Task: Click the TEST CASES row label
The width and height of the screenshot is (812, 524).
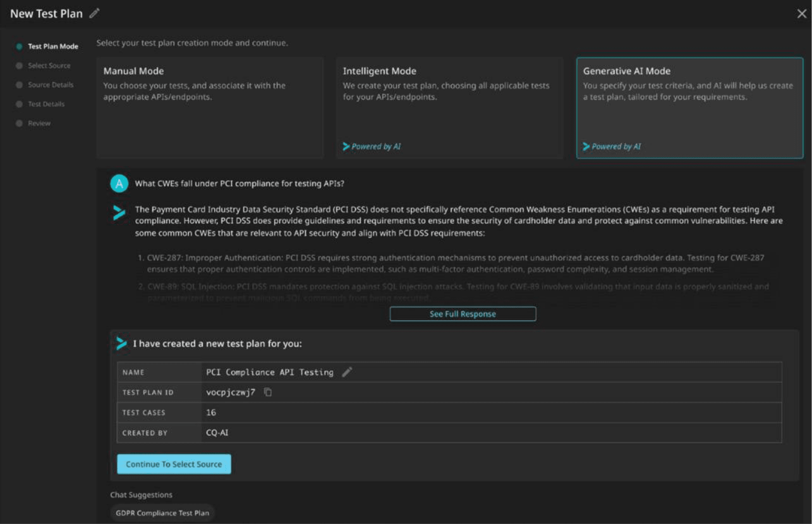Action: tap(144, 412)
